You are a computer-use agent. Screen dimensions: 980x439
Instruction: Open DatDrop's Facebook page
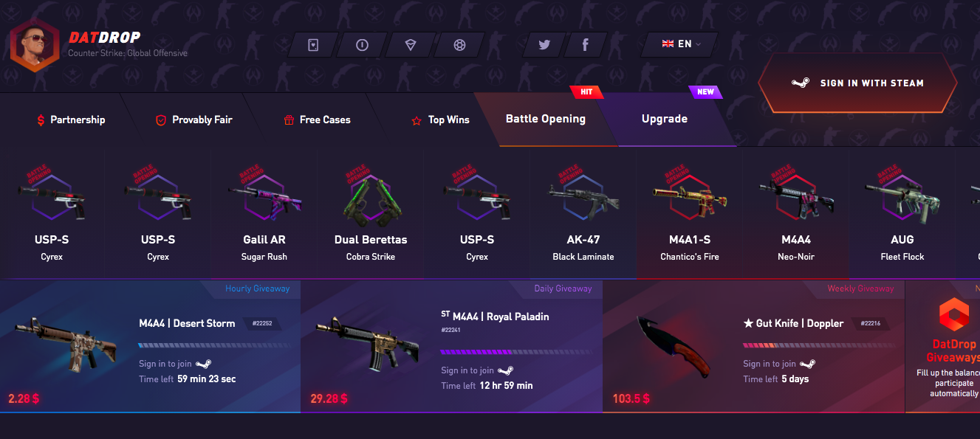click(585, 44)
